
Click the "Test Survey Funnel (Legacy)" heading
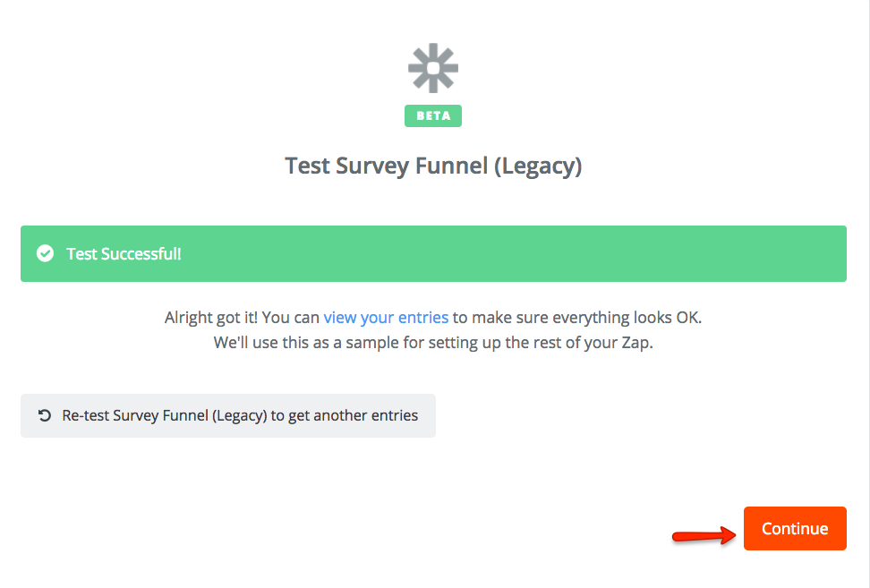pos(433,166)
